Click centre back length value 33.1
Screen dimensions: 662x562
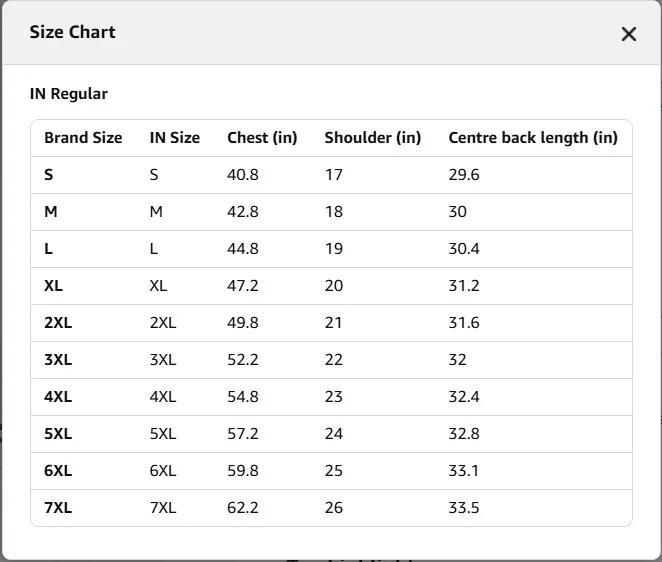[463, 471]
